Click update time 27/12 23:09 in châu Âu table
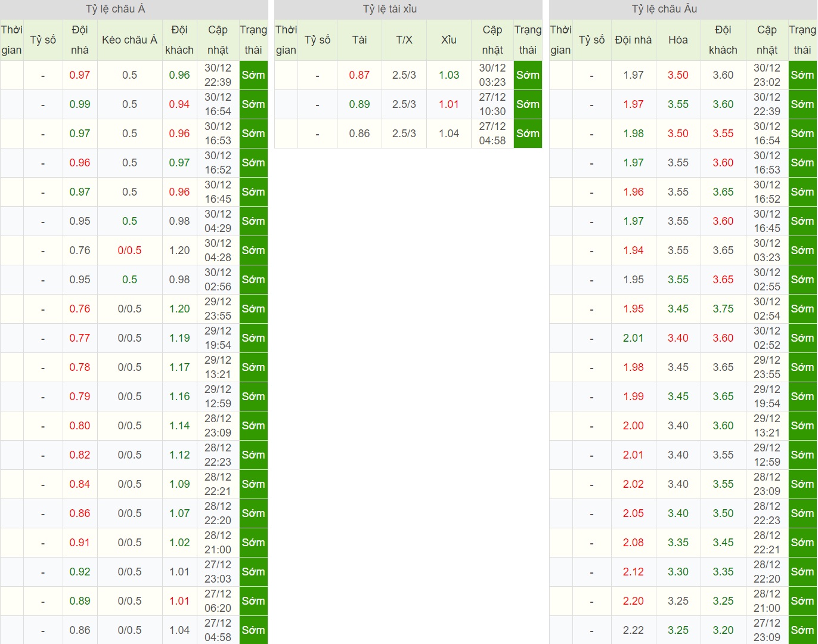Image resolution: width=818 pixels, height=644 pixels. 767,630
